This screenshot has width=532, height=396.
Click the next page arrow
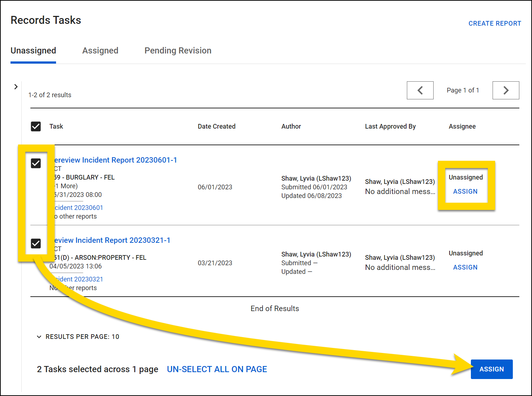coord(505,90)
